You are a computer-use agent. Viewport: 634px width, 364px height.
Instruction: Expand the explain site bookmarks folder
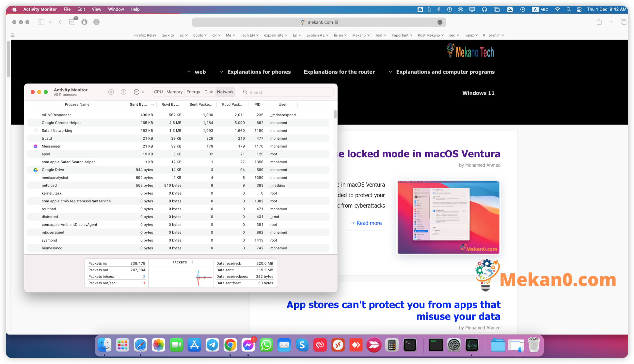(x=276, y=35)
